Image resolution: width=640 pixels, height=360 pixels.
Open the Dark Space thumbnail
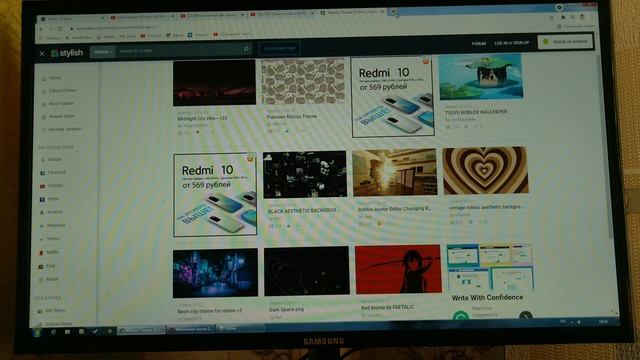pos(307,271)
